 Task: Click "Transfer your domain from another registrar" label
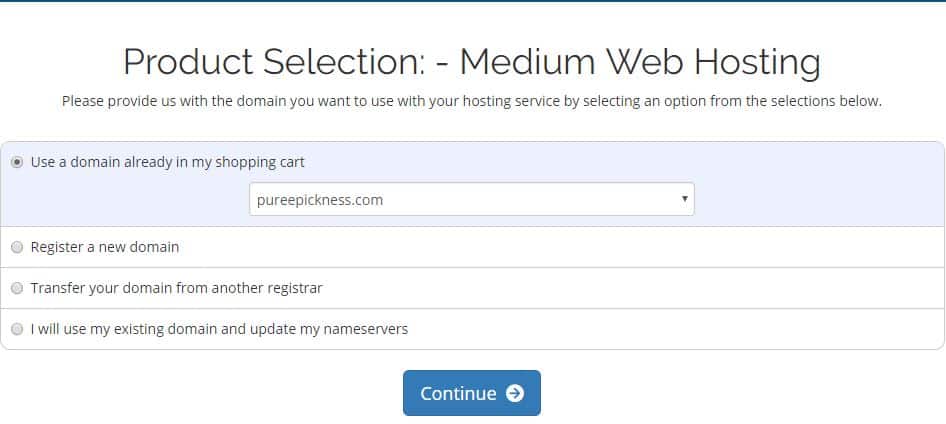176,288
